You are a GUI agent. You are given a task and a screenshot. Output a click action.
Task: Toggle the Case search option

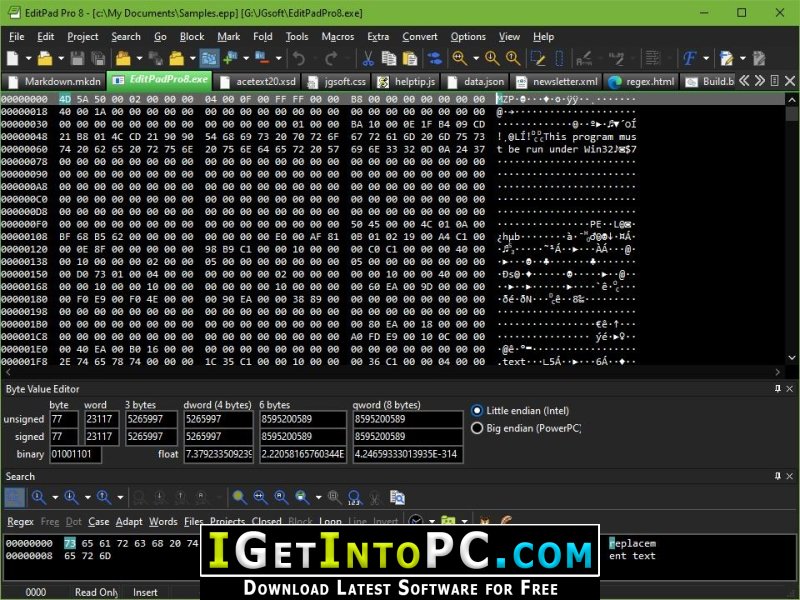(98, 521)
